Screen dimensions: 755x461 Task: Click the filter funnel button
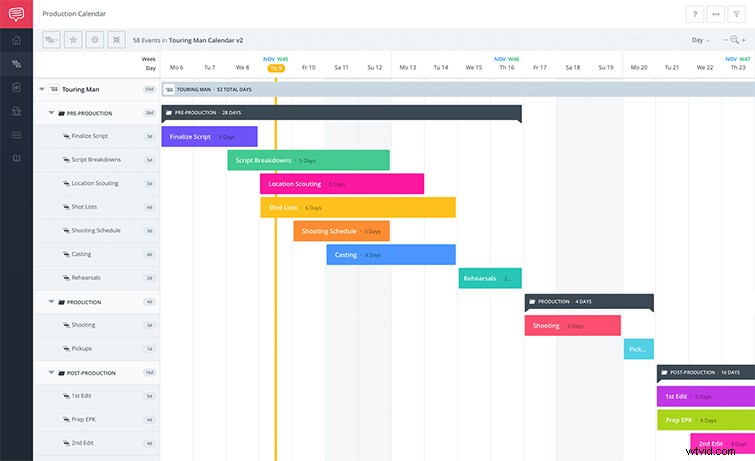coord(736,14)
